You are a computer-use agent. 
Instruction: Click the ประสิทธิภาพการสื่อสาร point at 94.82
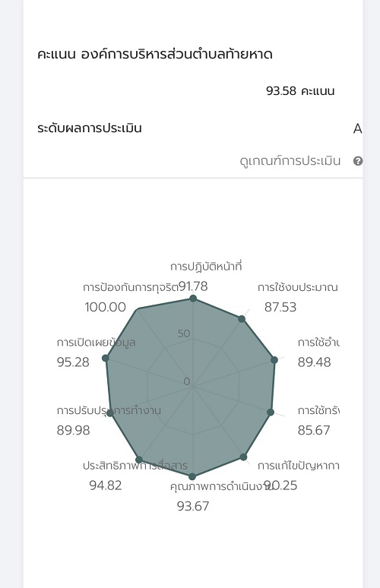coord(139,460)
